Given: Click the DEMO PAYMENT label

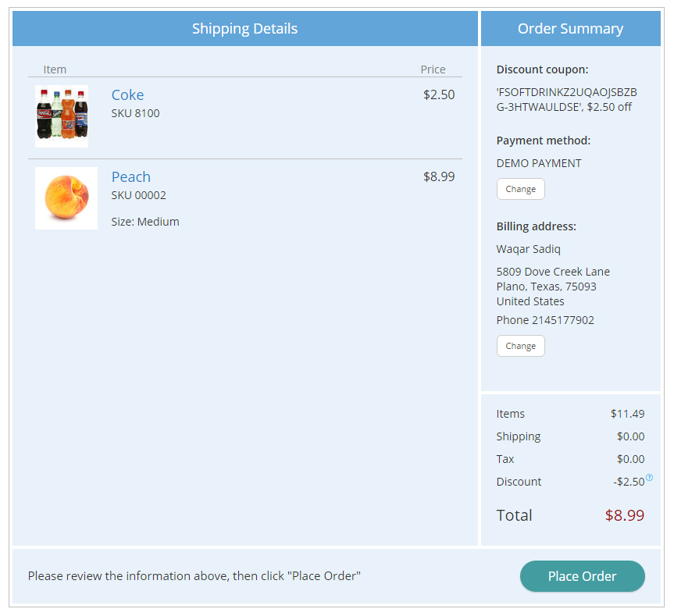Looking at the screenshot, I should [539, 163].
